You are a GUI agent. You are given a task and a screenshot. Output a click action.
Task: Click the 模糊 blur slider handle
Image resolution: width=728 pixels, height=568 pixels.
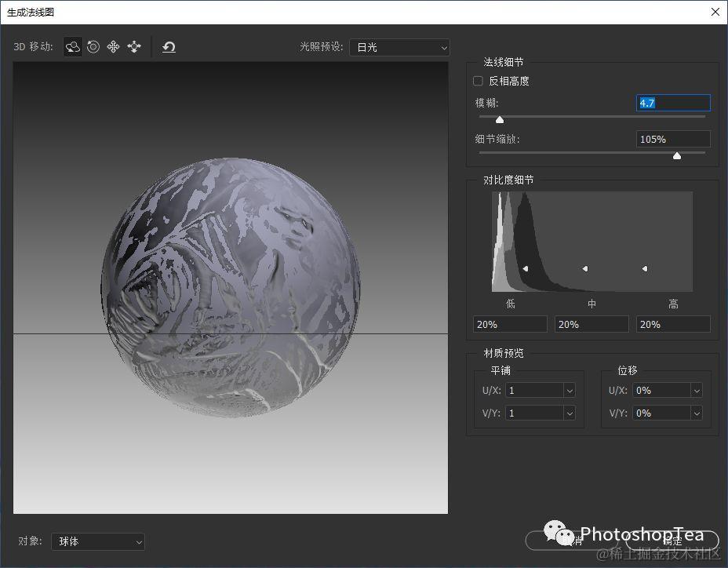500,120
